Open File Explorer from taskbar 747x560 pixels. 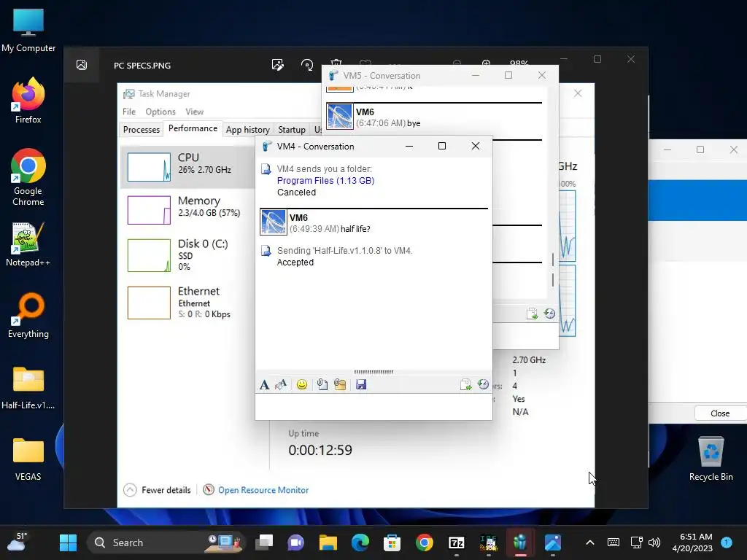(328, 542)
